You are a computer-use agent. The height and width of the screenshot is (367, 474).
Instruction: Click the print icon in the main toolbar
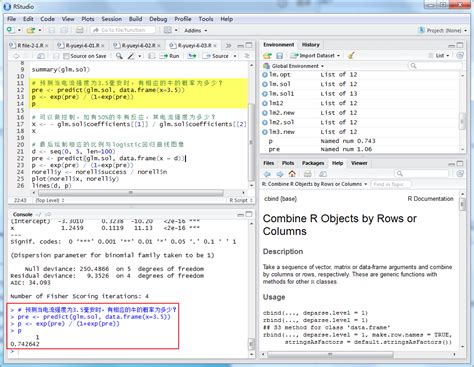[79, 30]
